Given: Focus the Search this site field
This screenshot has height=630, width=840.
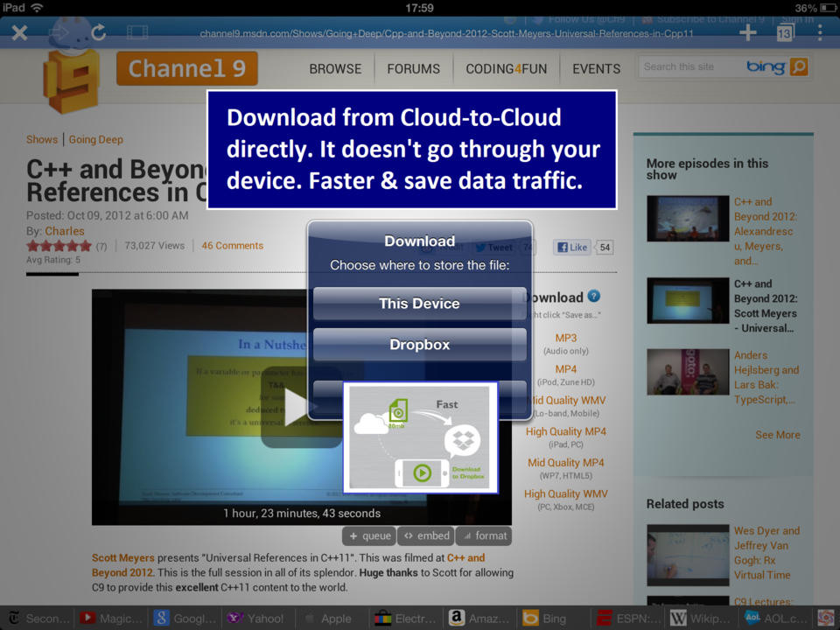Looking at the screenshot, I should [x=691, y=67].
